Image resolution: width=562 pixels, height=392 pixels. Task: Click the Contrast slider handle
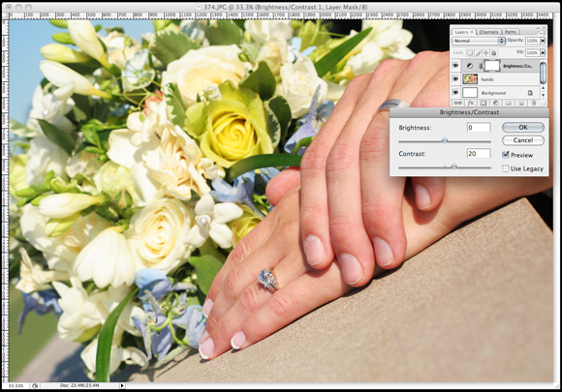(x=454, y=166)
